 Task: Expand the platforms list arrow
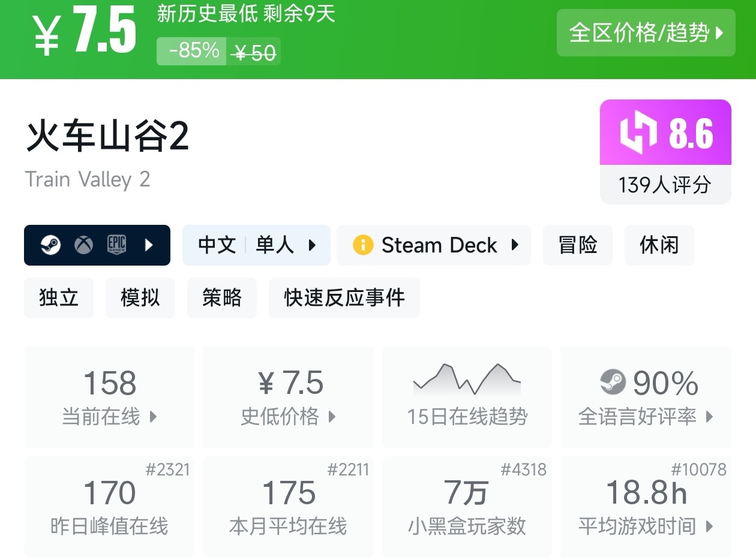(149, 245)
